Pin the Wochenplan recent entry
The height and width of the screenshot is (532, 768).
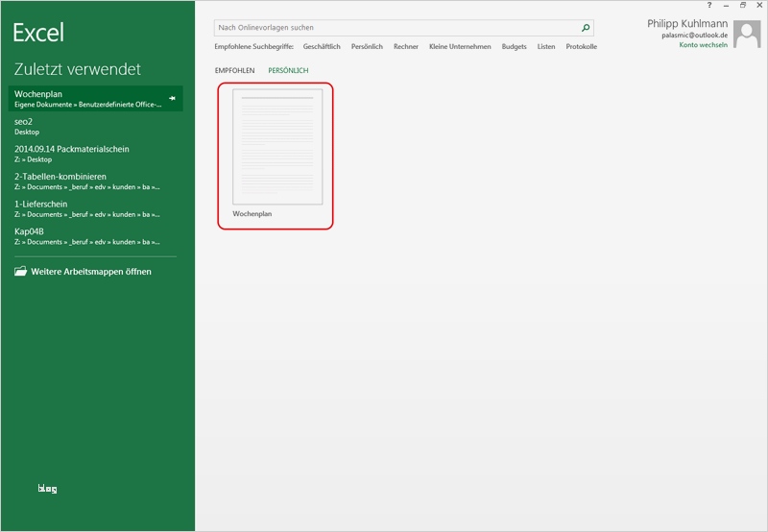(172, 99)
